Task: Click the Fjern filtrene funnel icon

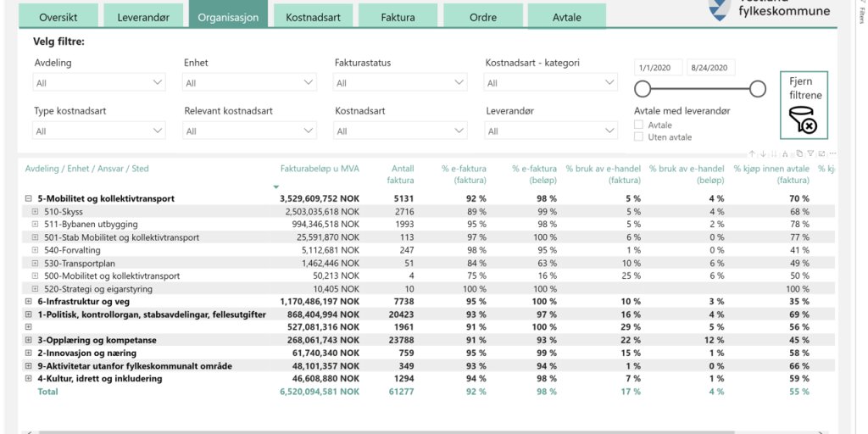Action: click(x=803, y=120)
